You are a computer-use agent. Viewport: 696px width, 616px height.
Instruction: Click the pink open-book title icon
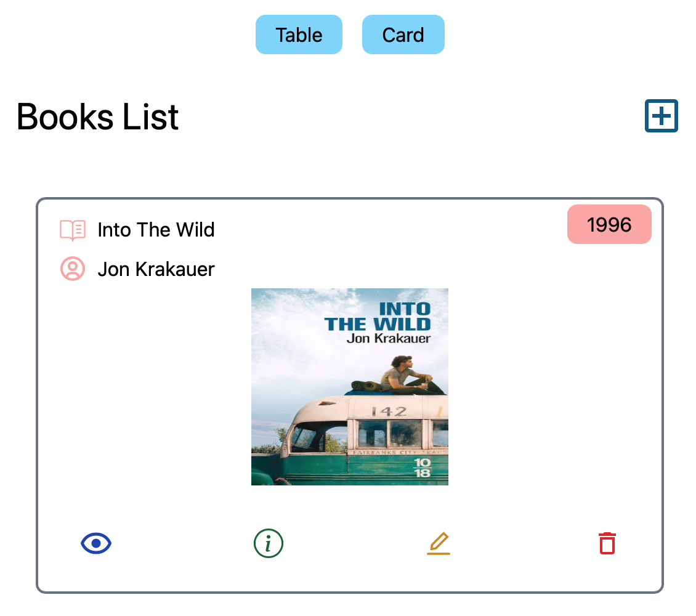click(73, 230)
